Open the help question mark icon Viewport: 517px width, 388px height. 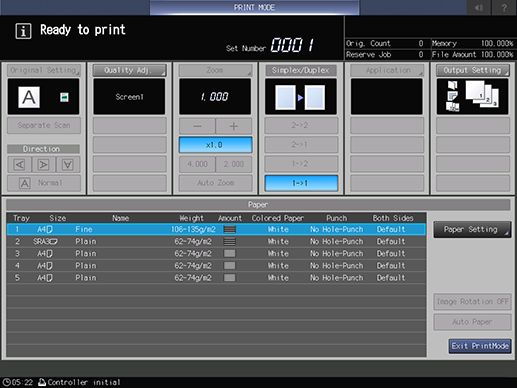tap(504, 7)
